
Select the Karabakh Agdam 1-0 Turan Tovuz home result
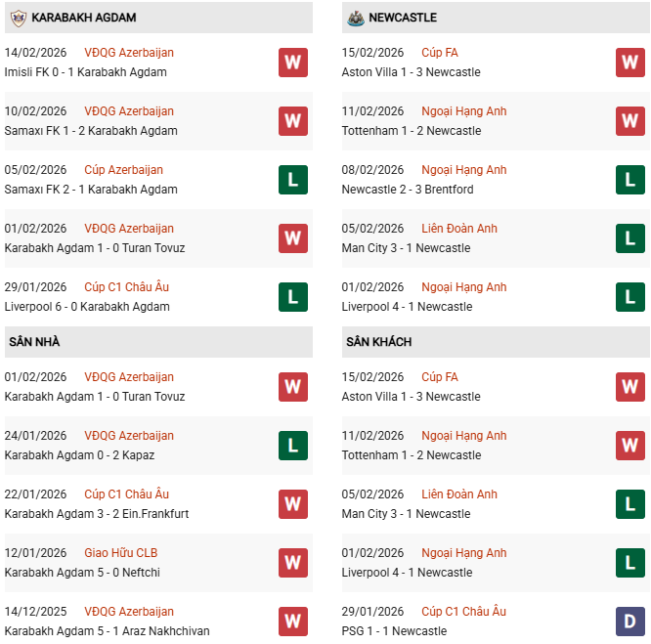94,397
